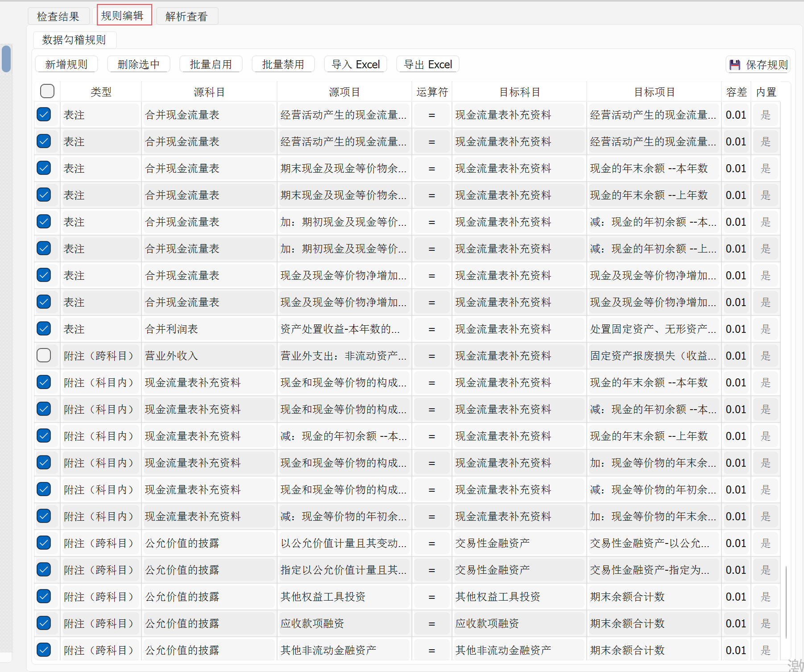Viewport: 804px width, 672px height.
Task: Enable the unchecked 营业外收入 rule checkbox
Action: pos(44,356)
